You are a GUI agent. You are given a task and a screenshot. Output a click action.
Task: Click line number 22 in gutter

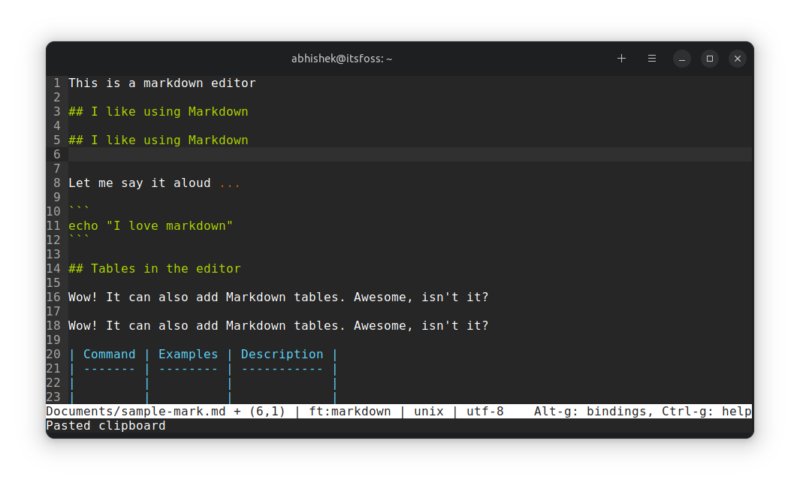coord(53,383)
